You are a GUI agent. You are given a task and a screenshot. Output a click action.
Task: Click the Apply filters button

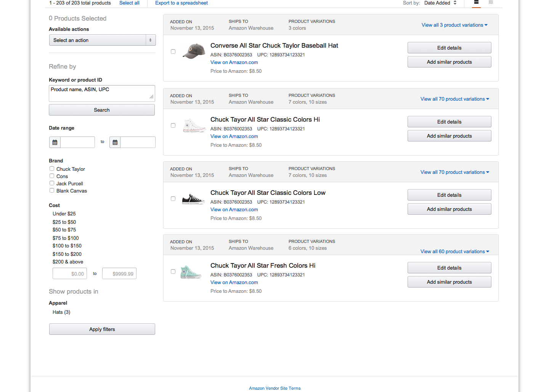point(102,329)
